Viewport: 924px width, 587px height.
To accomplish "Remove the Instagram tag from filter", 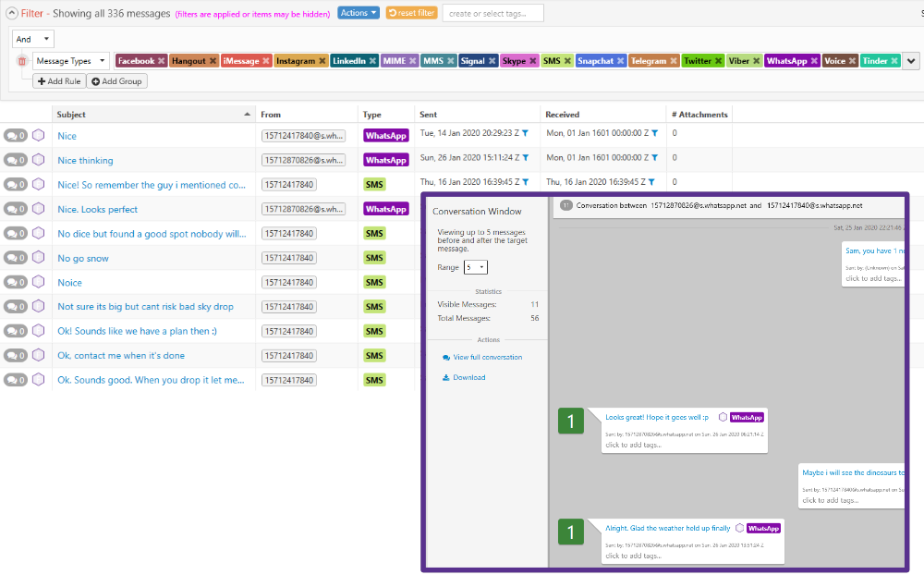I will (x=322, y=61).
